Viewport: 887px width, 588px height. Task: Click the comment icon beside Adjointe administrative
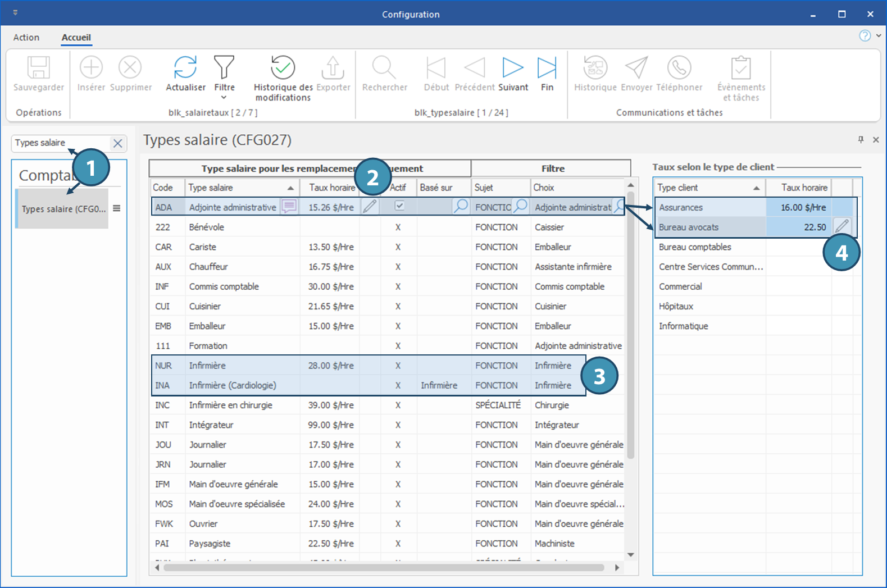pos(289,207)
